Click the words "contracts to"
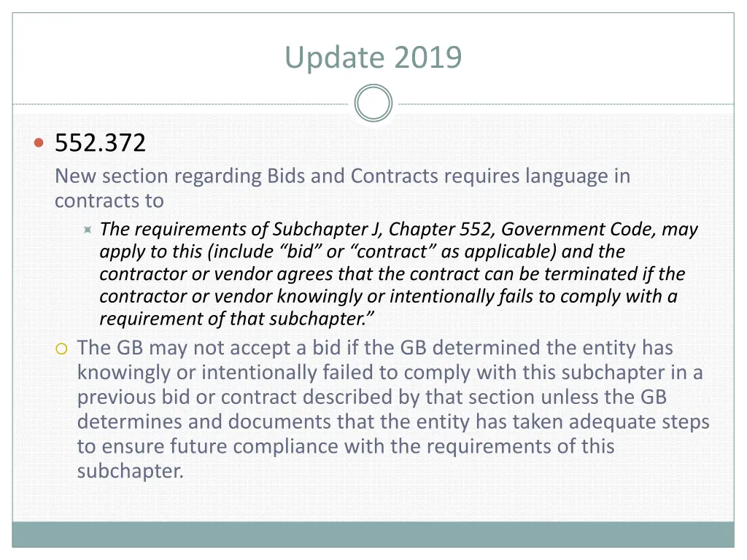The image size is (747, 560). click(x=109, y=201)
